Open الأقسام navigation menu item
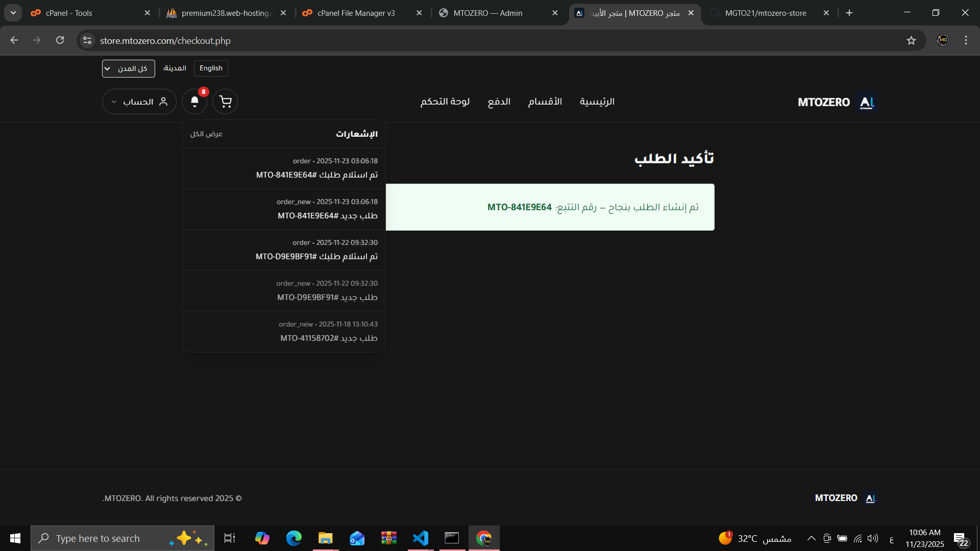 pos(545,102)
